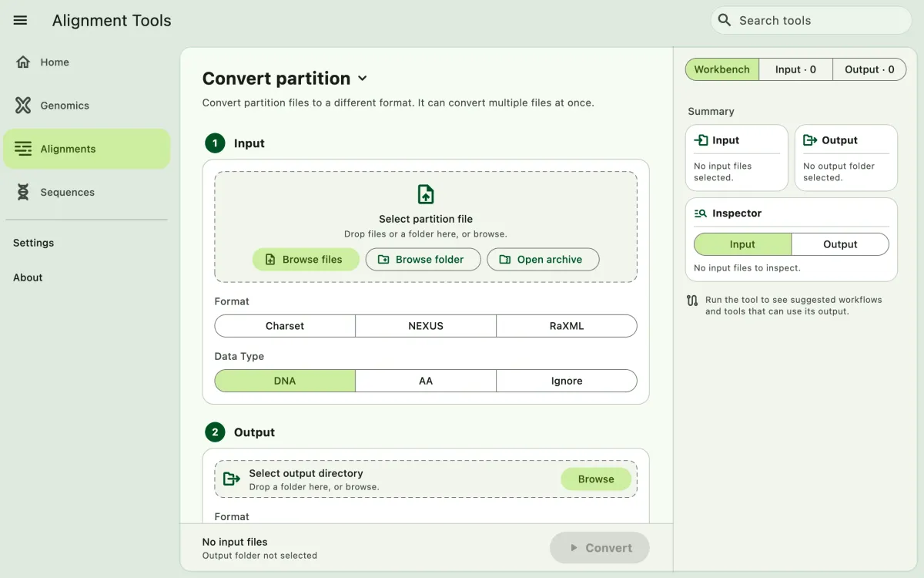
Task: Click the 'No output folder selected.' text
Action: point(839,172)
